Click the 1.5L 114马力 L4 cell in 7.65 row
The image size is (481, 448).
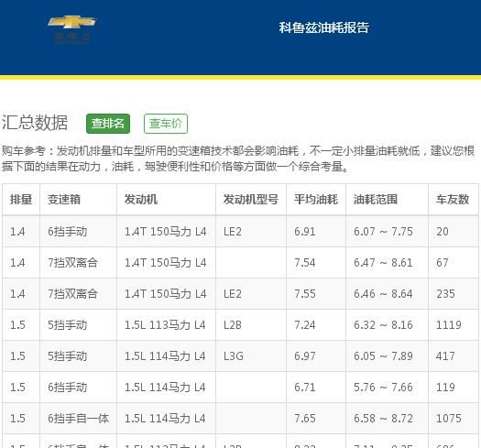165,419
